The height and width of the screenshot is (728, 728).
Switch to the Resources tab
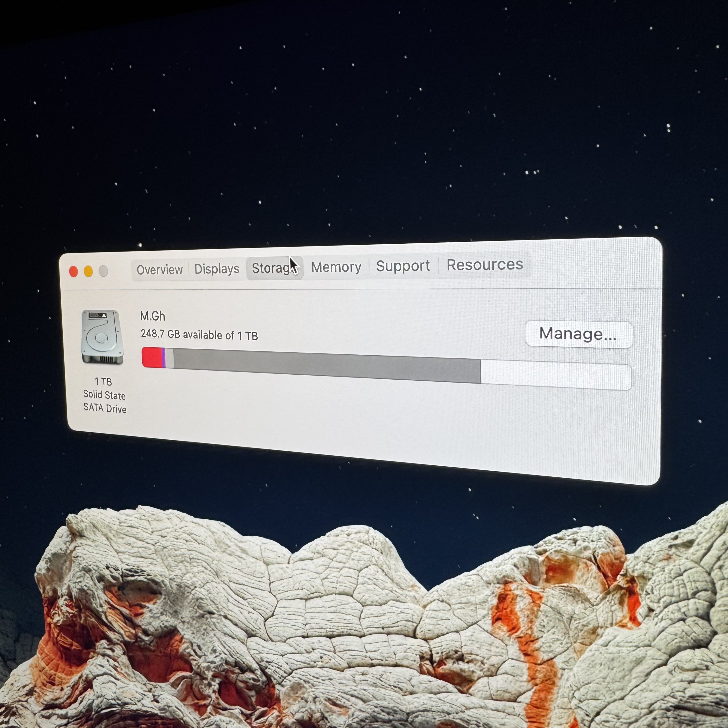tap(485, 265)
